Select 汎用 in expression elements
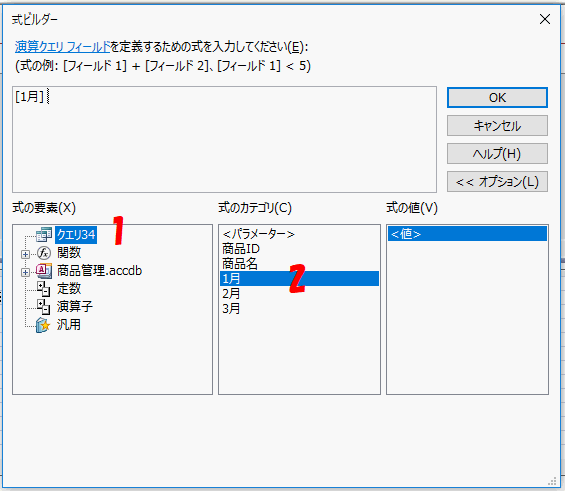Viewport: 565px width, 491px height. pyautogui.click(x=69, y=325)
